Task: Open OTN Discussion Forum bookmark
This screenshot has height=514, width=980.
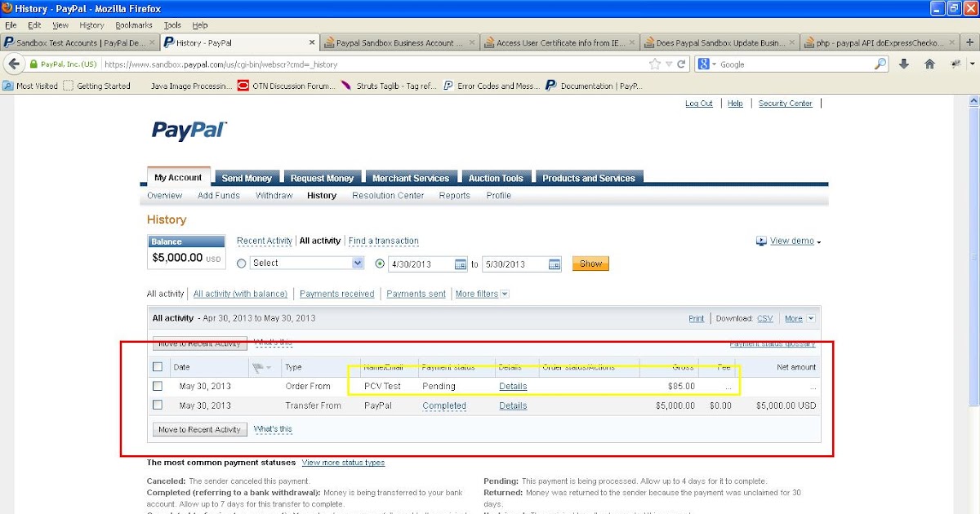Action: click(287, 86)
